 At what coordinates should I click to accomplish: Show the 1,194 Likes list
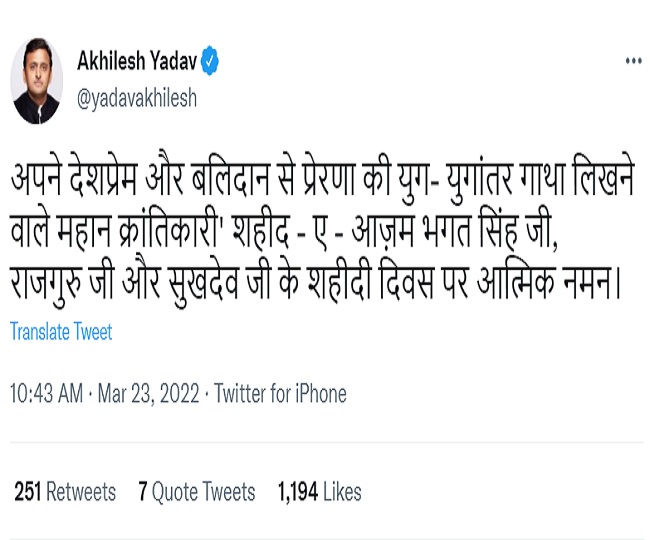point(320,492)
